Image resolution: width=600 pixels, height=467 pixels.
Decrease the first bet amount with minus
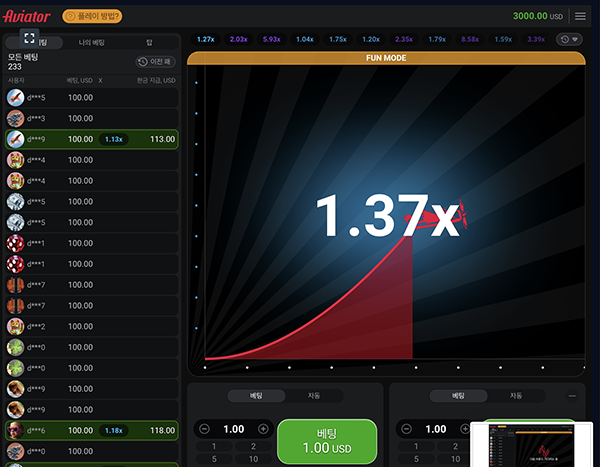pyautogui.click(x=204, y=428)
